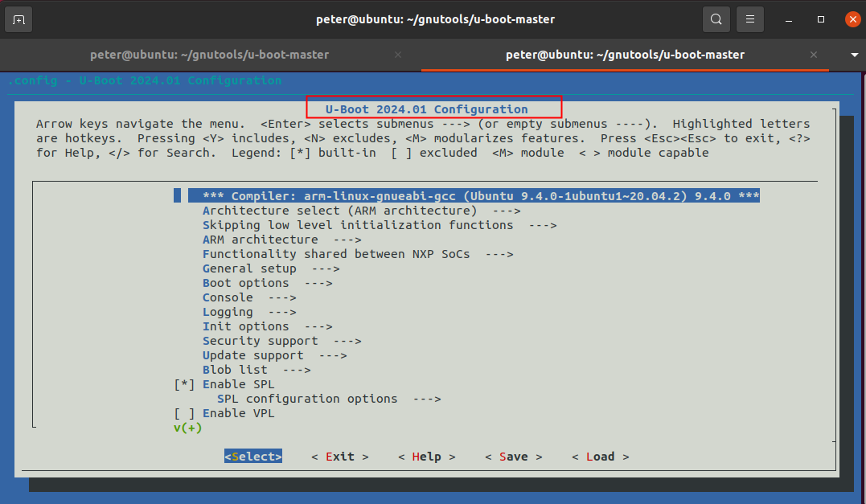
Task: Click the v(+) scroll-down indicator
Action: coord(187,428)
